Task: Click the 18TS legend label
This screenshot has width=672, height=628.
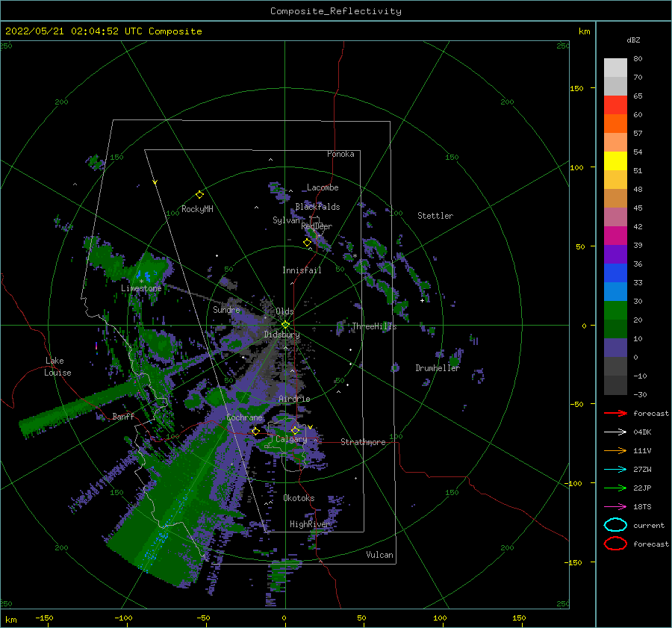Action: (642, 507)
